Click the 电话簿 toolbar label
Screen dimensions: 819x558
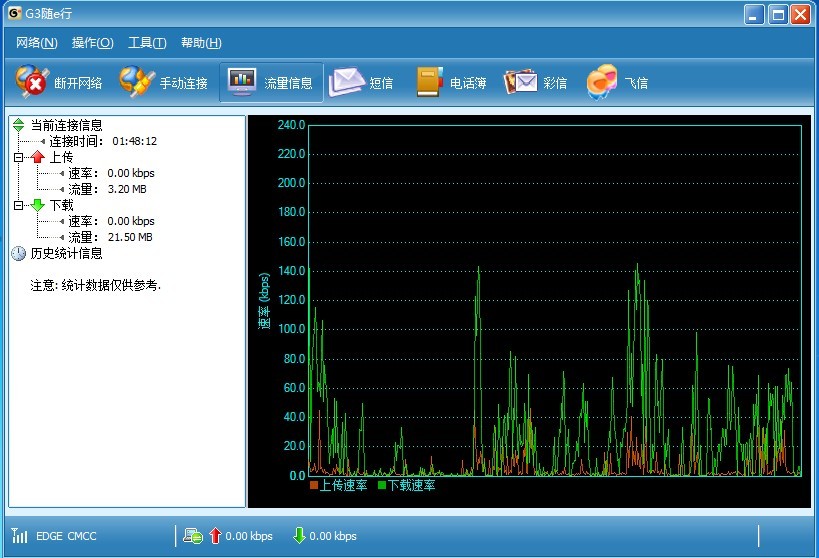pos(468,83)
